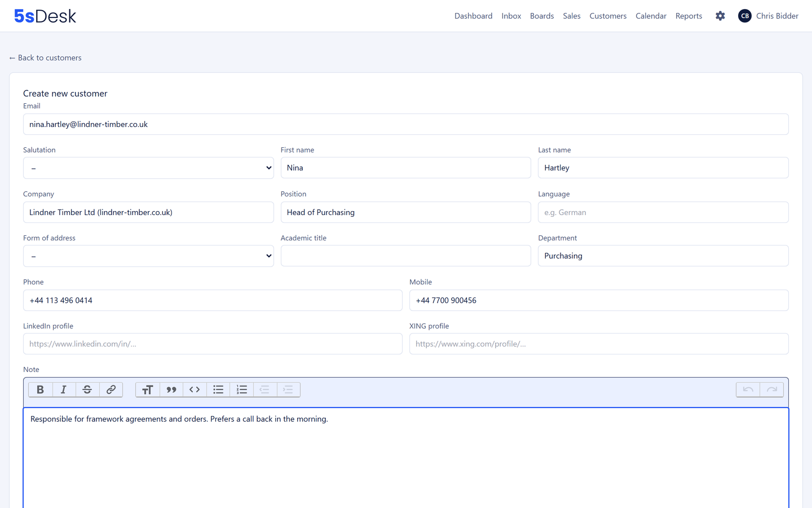Decrease indent level in note toolbar

pyautogui.click(x=265, y=389)
